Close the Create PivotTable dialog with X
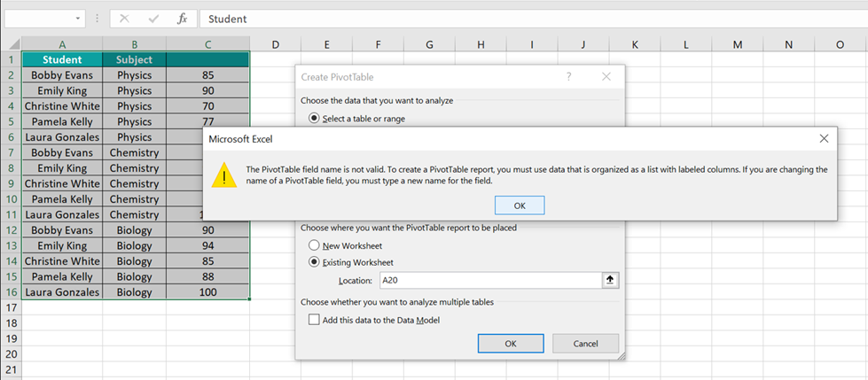868x380 pixels. [x=606, y=77]
